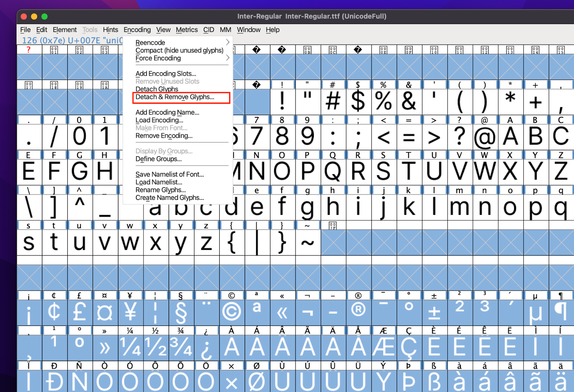Screen dimensions: 574x392
Task: Choose "Save Namelist of Font..."
Action: coord(169,174)
